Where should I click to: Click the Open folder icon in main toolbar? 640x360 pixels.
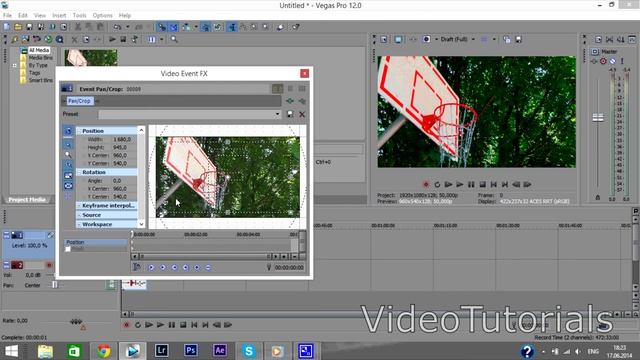(x=18, y=27)
